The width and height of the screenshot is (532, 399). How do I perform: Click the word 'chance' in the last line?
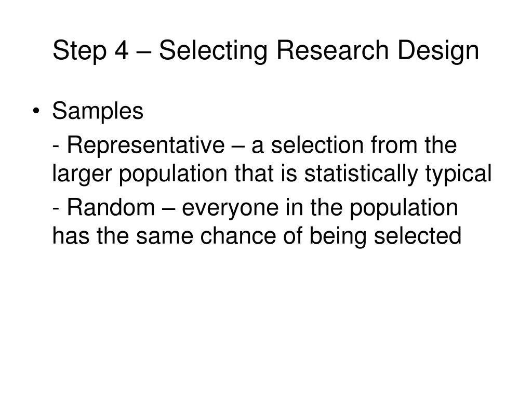pyautogui.click(x=238, y=236)
